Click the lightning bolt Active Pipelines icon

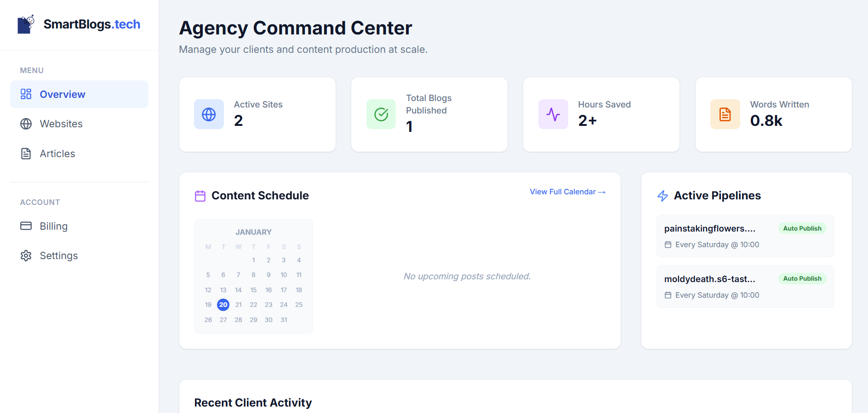(x=662, y=196)
